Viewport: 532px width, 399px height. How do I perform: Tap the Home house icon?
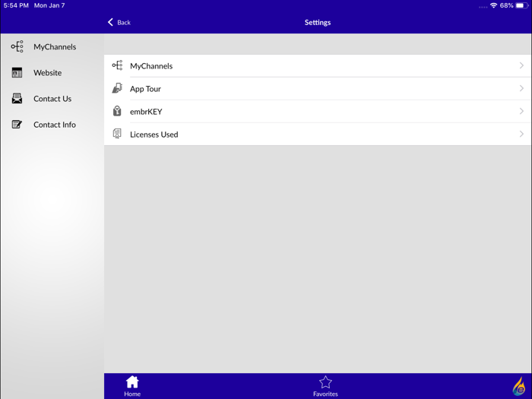(x=132, y=382)
